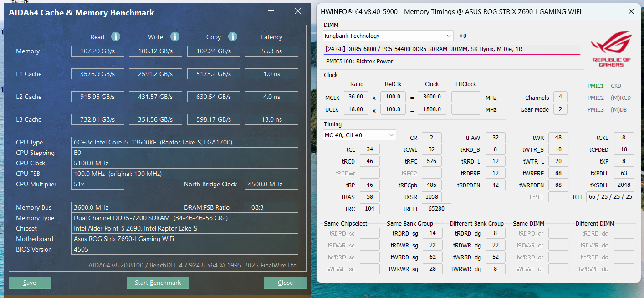The height and width of the screenshot is (298, 644).
Task: Click RTL value 66 / 25 / 25 / 25
Action: pos(610,197)
